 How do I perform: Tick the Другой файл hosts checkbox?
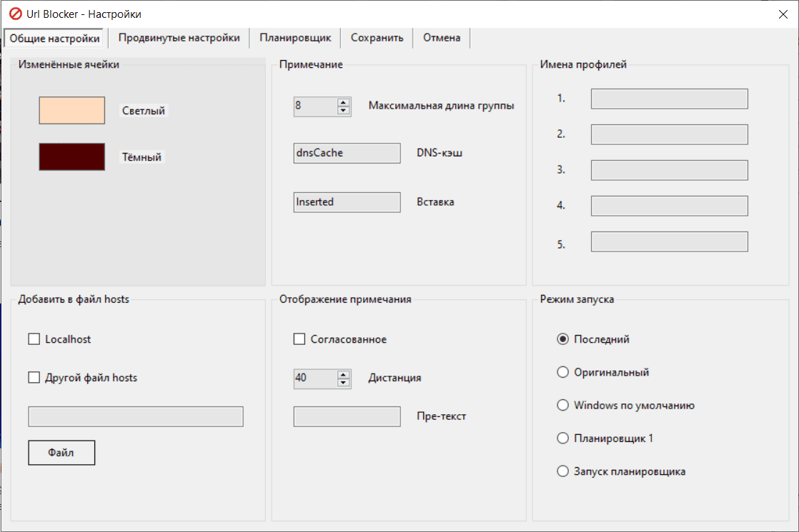tap(34, 378)
